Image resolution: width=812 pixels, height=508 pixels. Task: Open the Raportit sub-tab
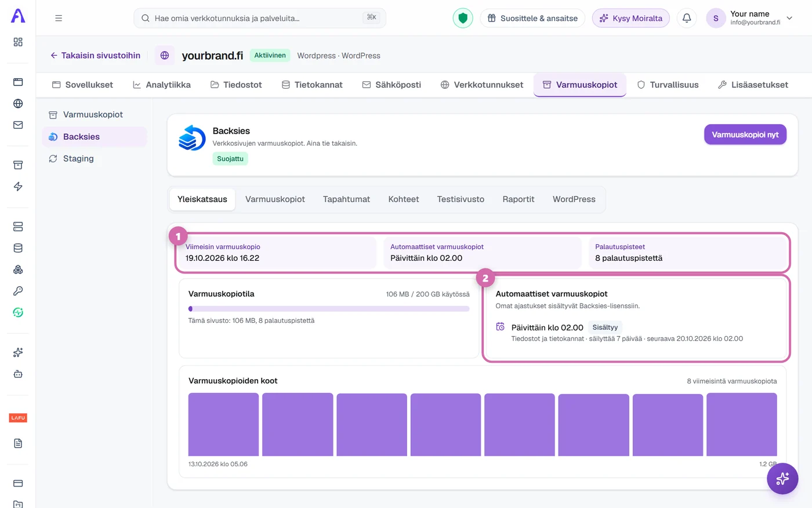click(x=519, y=199)
